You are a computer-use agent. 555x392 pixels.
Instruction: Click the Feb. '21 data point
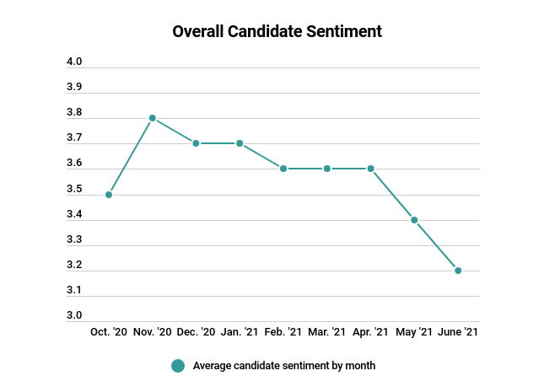coord(283,169)
